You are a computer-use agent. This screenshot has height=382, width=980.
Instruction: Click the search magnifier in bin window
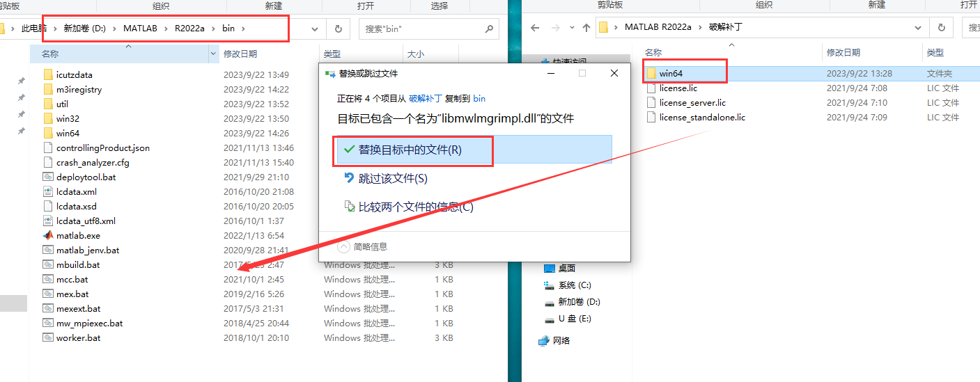(489, 29)
